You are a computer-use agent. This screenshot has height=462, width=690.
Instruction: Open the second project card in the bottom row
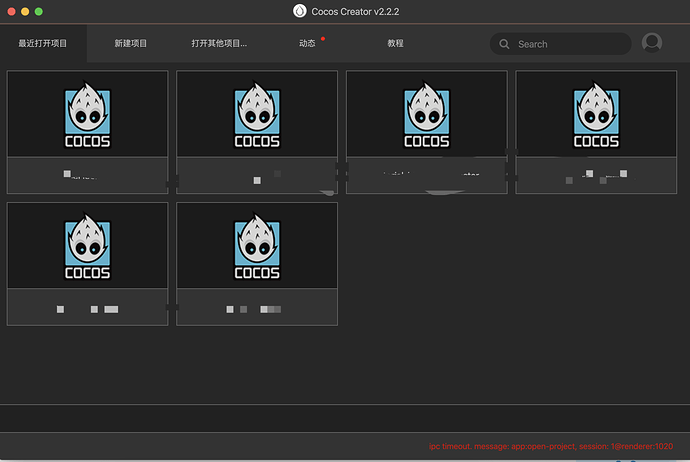tap(257, 264)
